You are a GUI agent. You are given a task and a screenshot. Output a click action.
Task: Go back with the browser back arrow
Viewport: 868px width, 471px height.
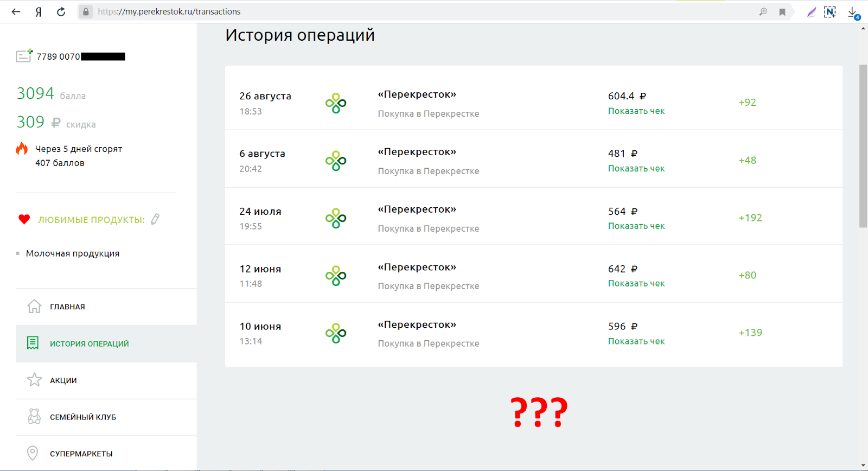point(16,11)
